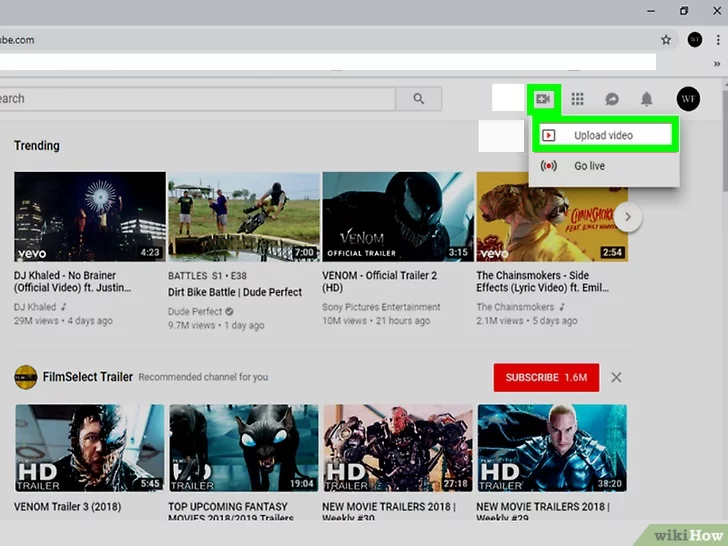The height and width of the screenshot is (546, 728).
Task: Click the Go live broadcast icon
Action: (548, 166)
